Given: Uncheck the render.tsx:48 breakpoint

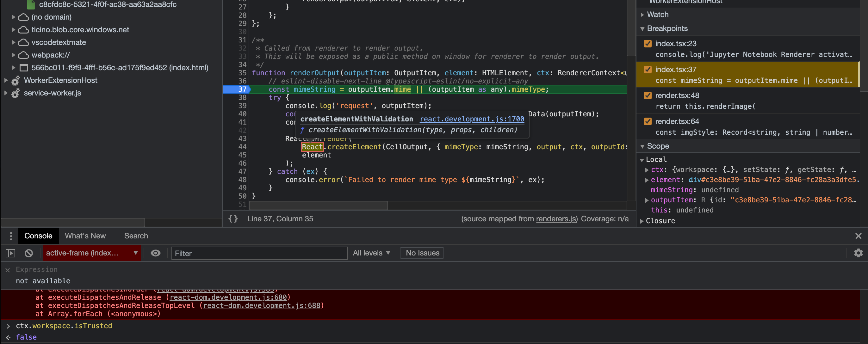Looking at the screenshot, I should coord(648,95).
